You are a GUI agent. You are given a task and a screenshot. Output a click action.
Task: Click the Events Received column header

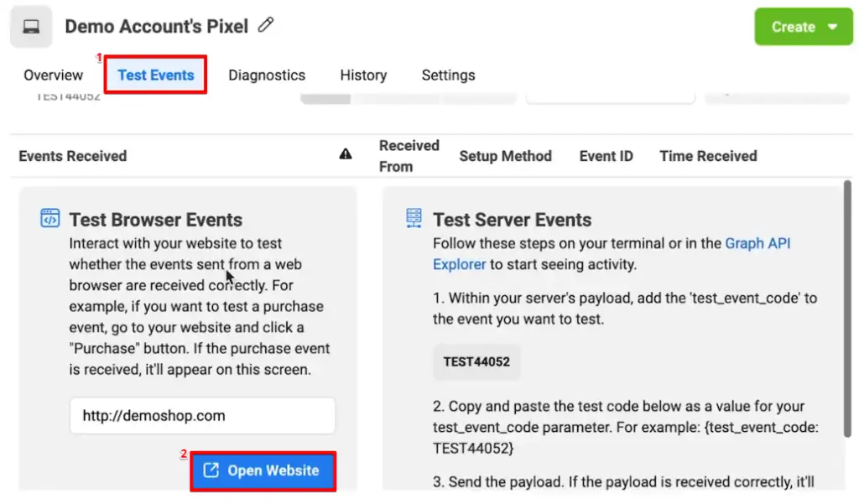pyautogui.click(x=73, y=156)
